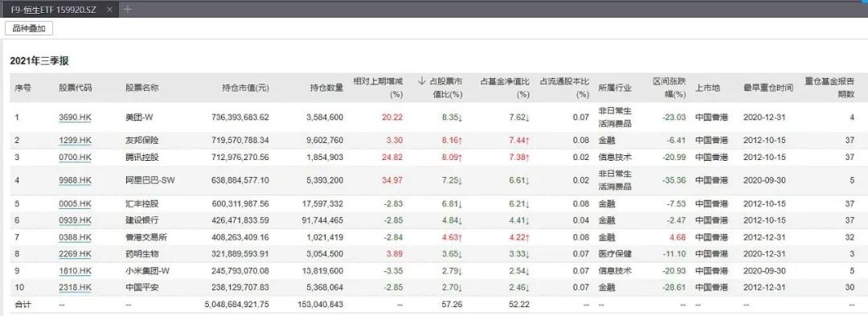Click change value 24.82 for 腾讯控股
This screenshot has height=316, width=868.
392,157
